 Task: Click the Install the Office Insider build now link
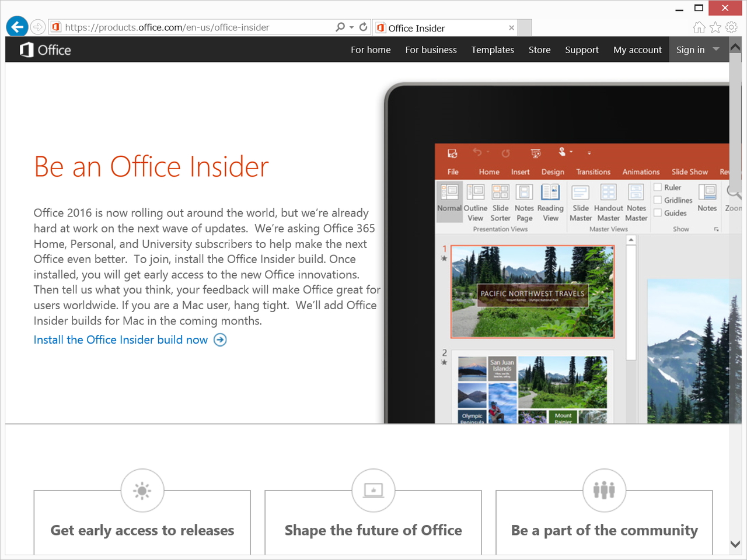tap(120, 339)
